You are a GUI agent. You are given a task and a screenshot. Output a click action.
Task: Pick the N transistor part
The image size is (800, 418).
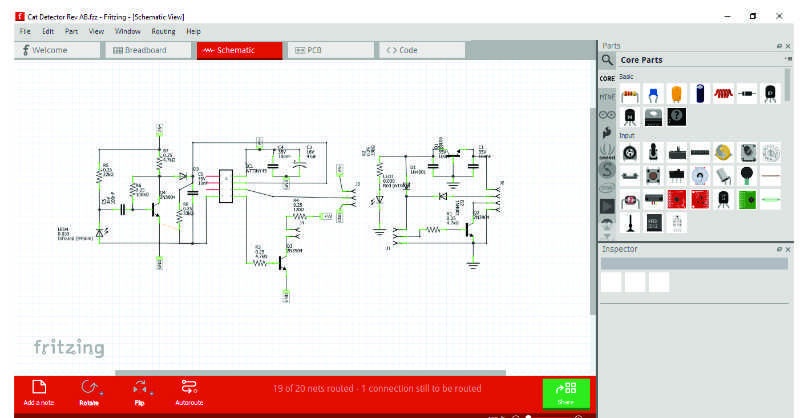pos(630,117)
